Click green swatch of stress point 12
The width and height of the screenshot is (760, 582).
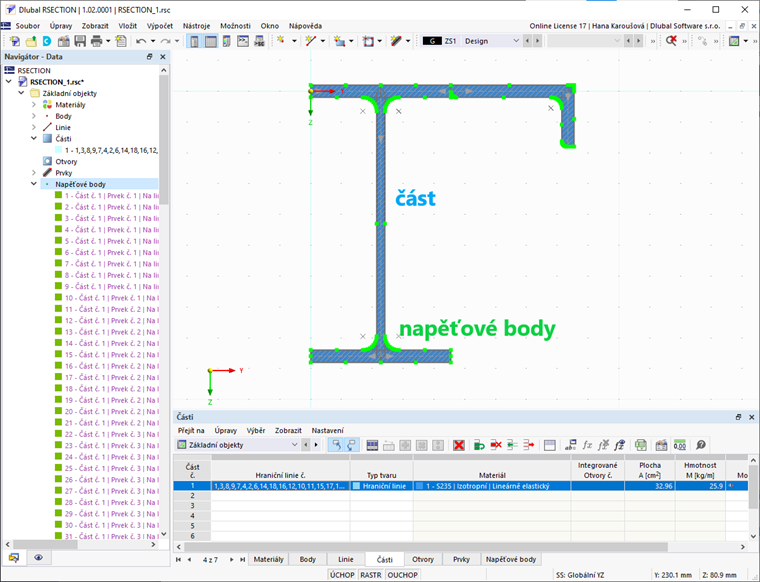(x=58, y=320)
